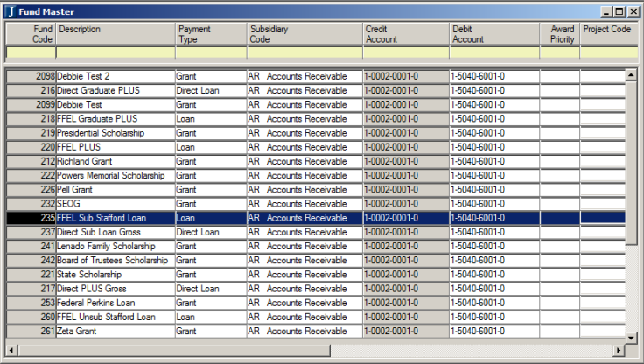Click the horizontal scrollbar left arrow

[10, 350]
